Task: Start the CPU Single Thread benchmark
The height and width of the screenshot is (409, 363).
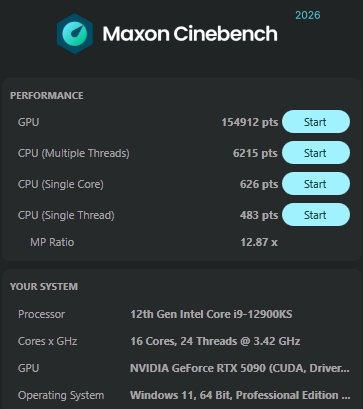Action: 316,215
